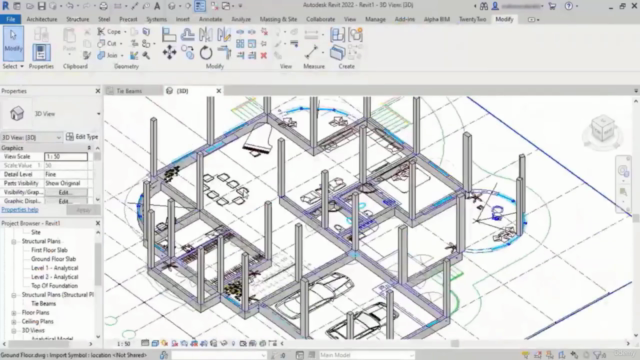This screenshot has width=640, height=360.
Task: Select the Measure Between Two References tool
Action: 311,52
